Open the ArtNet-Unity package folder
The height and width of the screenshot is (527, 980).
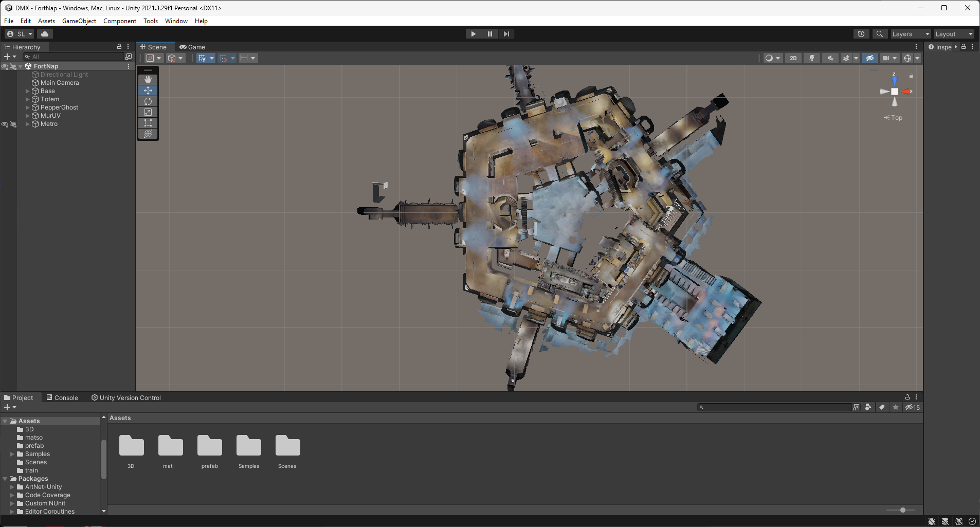point(43,487)
